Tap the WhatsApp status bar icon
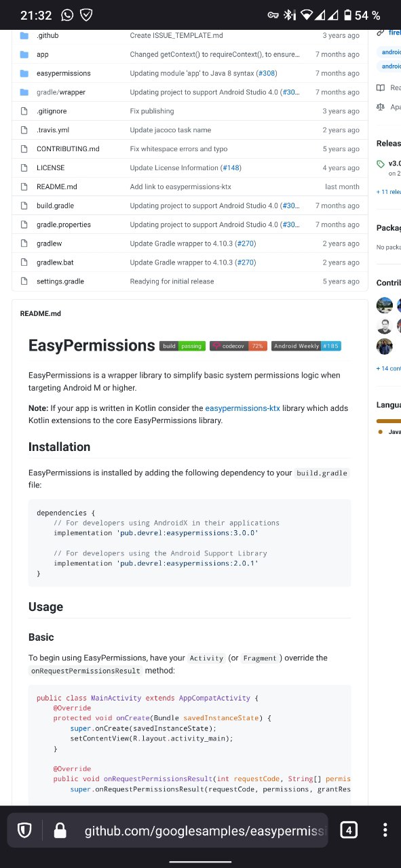 [x=66, y=15]
